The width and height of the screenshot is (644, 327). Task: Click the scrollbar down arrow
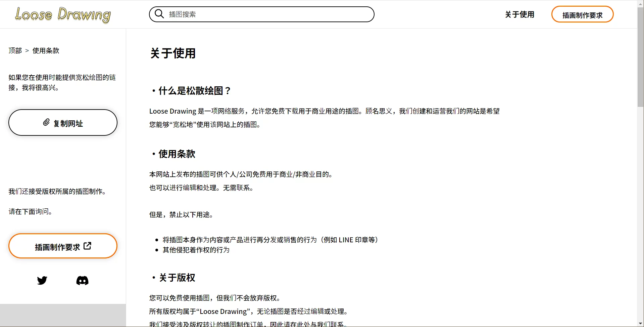[x=640, y=324]
